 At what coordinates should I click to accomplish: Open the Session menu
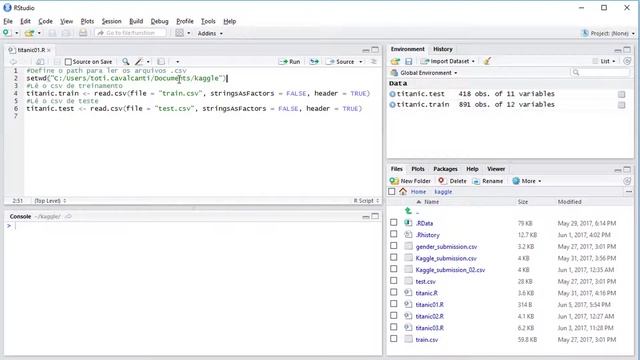(111, 21)
